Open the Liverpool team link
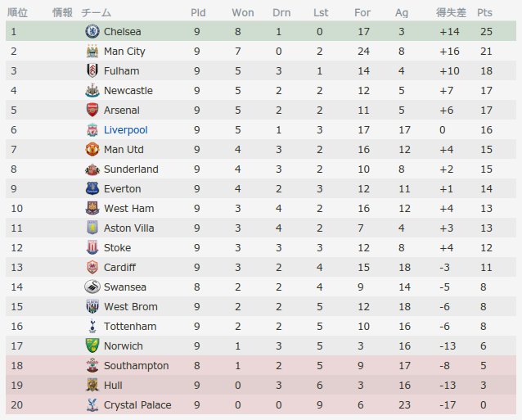This screenshot has width=522, height=420. 125,130
